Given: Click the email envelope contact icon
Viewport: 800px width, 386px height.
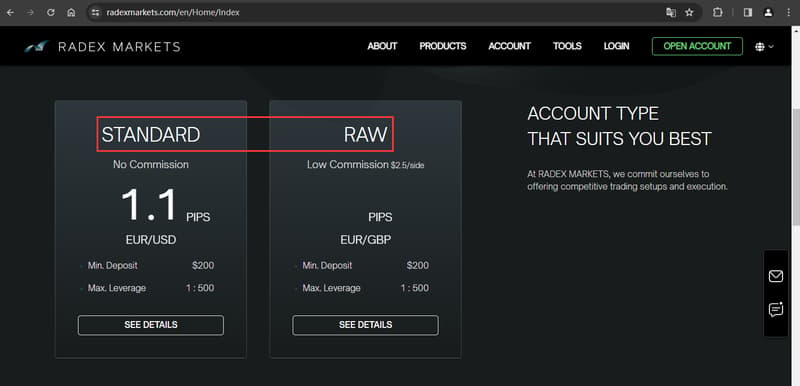Looking at the screenshot, I should click(776, 276).
